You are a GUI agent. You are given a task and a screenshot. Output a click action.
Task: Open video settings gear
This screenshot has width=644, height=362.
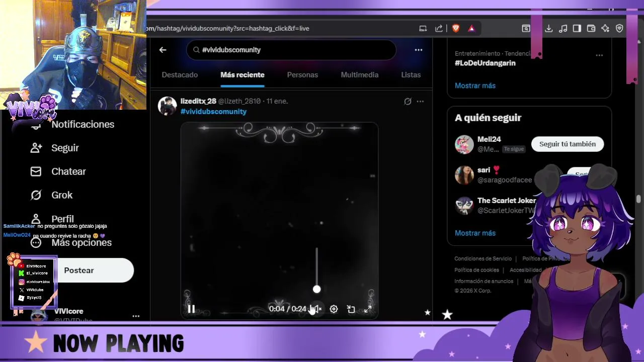click(x=334, y=309)
